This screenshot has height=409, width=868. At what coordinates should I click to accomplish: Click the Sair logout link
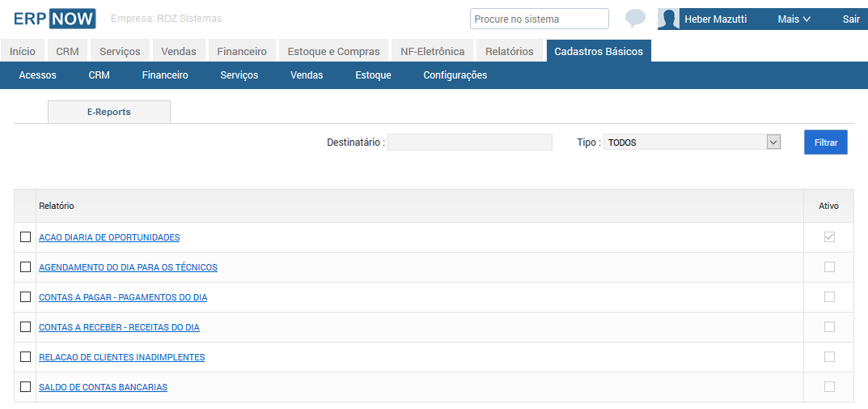coord(851,19)
